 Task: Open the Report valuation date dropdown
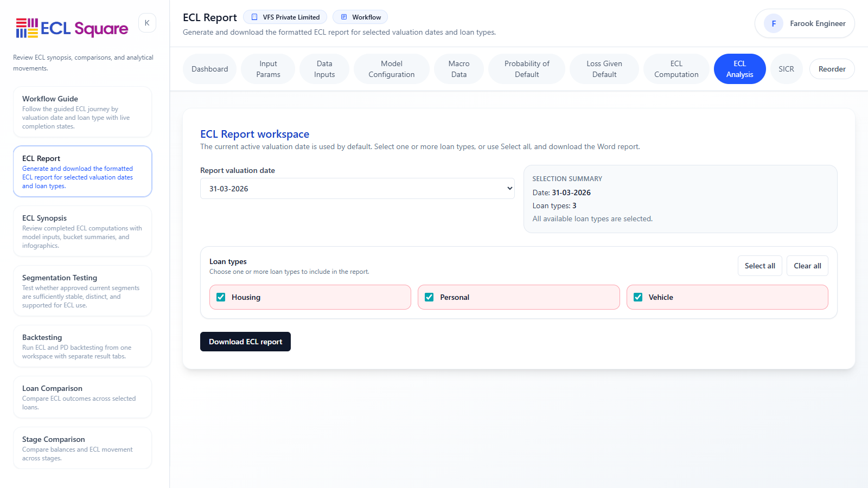(358, 189)
